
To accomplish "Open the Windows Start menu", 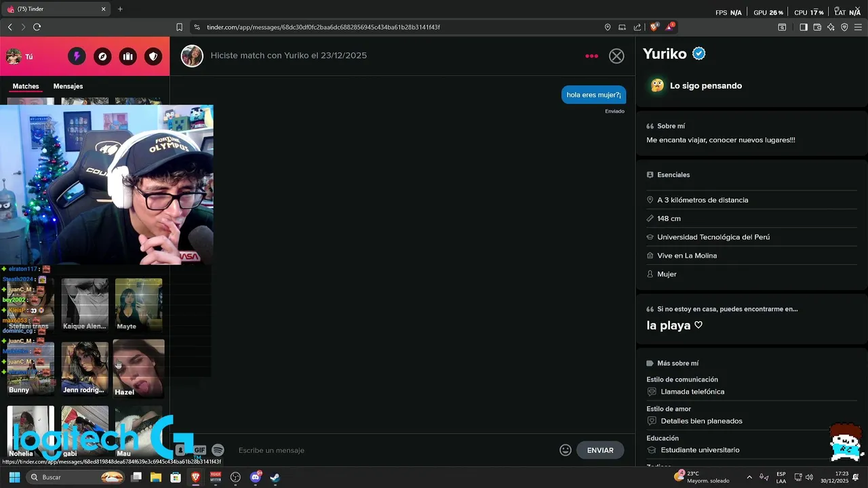I will [14, 477].
